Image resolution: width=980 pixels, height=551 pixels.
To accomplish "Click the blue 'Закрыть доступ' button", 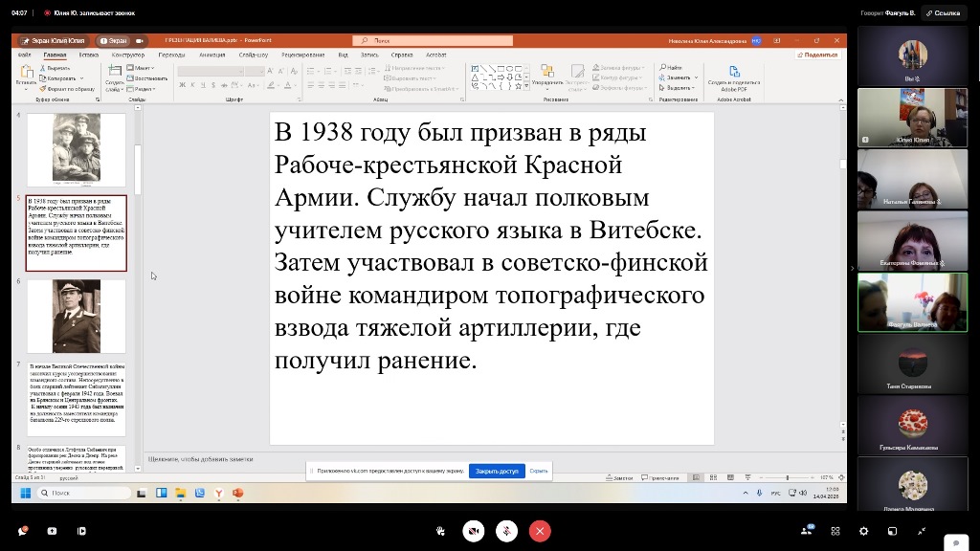I will (497, 471).
